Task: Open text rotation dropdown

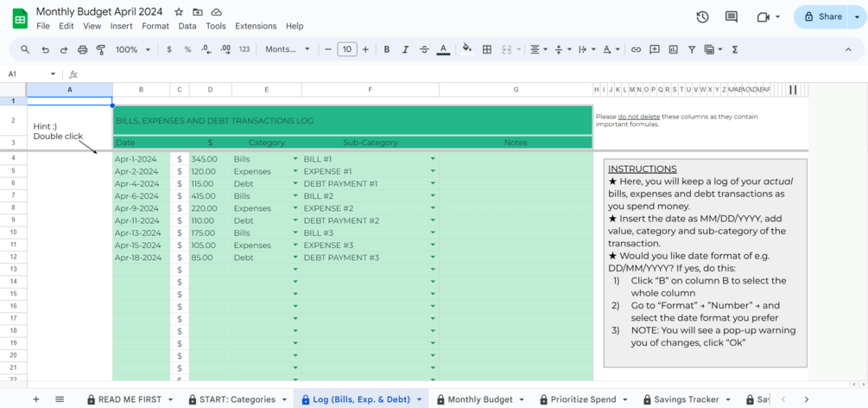Action: (611, 49)
